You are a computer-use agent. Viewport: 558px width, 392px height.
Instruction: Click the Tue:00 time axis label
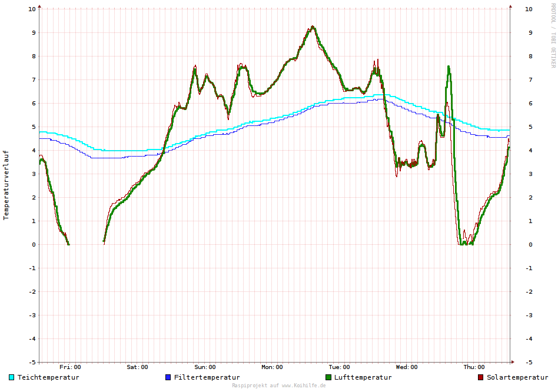point(339,367)
